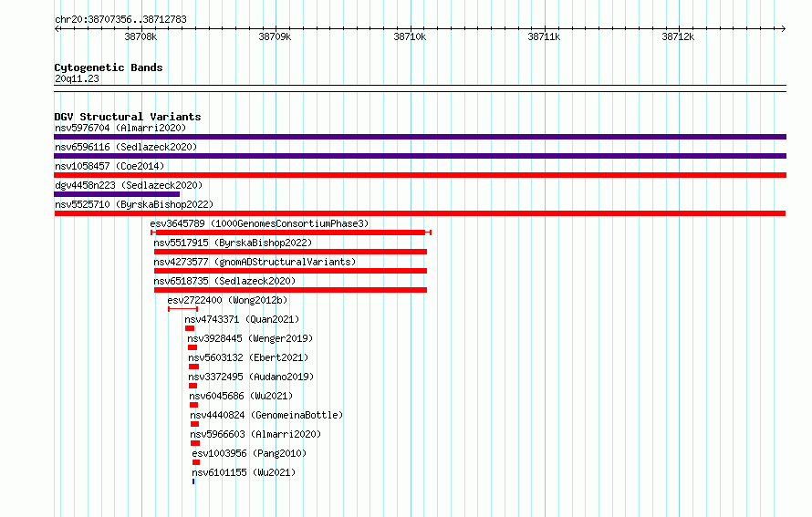The height and width of the screenshot is (517, 812).
Task: Click the 38711k ruler label
Action: point(544,36)
